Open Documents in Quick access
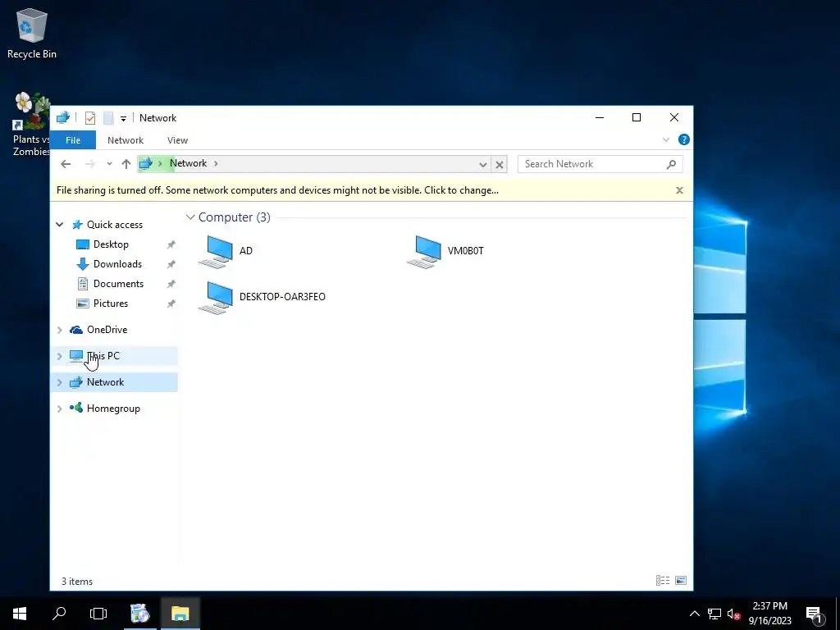The image size is (840, 630). coord(118,284)
